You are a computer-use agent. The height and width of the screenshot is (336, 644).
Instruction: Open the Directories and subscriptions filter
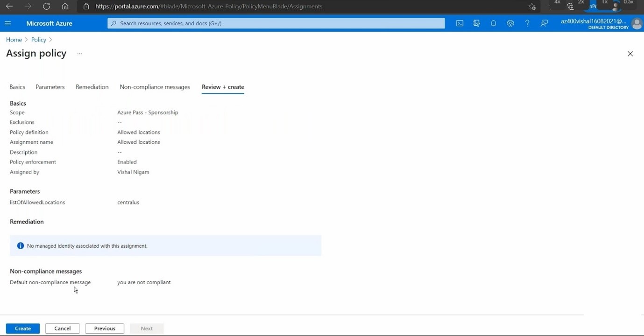coord(476,23)
